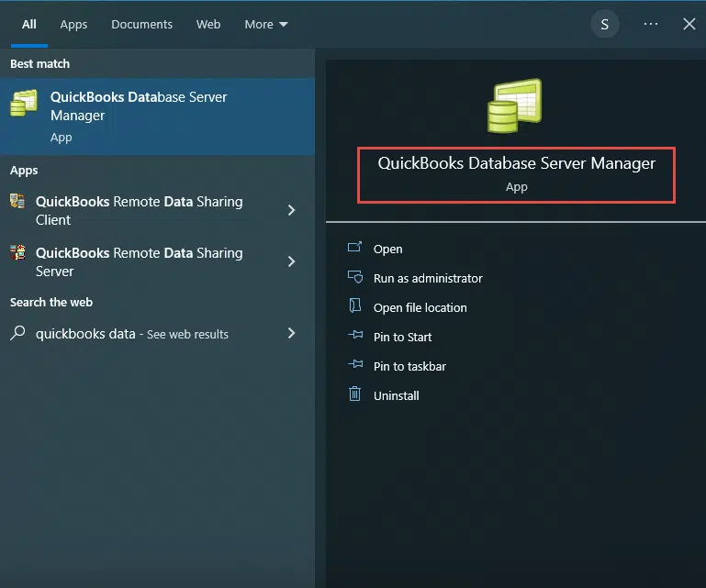The height and width of the screenshot is (588, 706).
Task: Click the search magnifier icon beside quickbooks data
Action: [17, 334]
